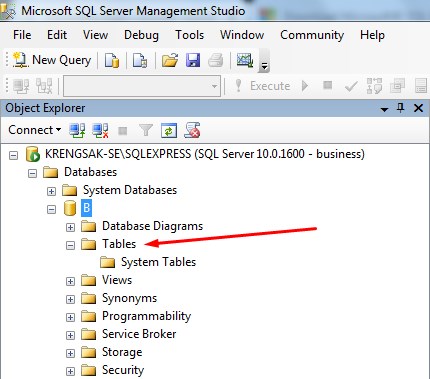Click the Debug play arrow icon
The width and height of the screenshot is (430, 379).
[305, 86]
